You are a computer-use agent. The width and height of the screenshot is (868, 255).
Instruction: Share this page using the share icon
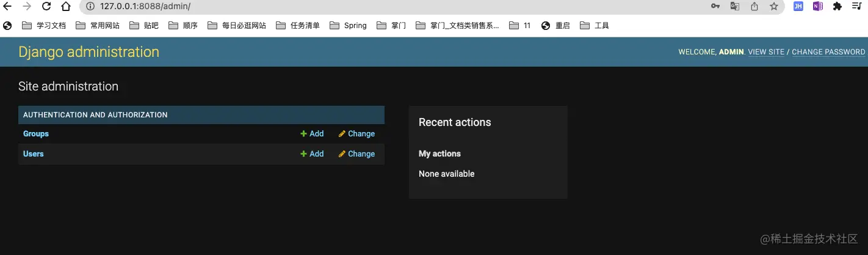coord(754,6)
